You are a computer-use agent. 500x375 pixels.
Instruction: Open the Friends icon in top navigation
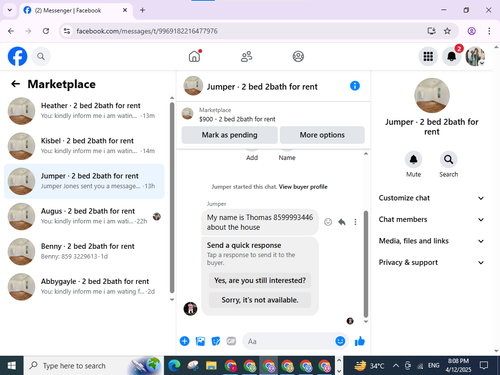(x=247, y=56)
